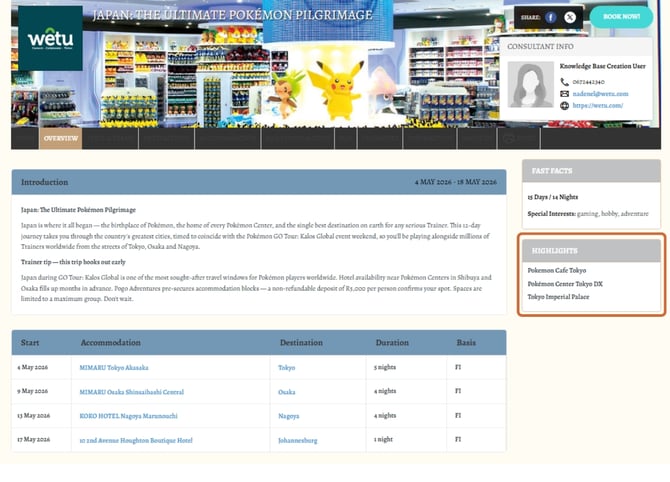
Task: Click the globe icon in Consultant Info
Action: pos(564,106)
